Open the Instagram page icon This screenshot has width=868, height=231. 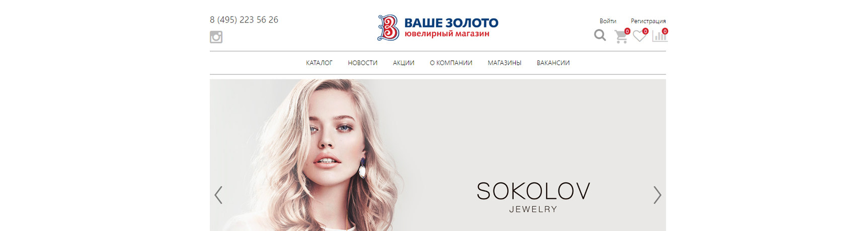(x=216, y=37)
